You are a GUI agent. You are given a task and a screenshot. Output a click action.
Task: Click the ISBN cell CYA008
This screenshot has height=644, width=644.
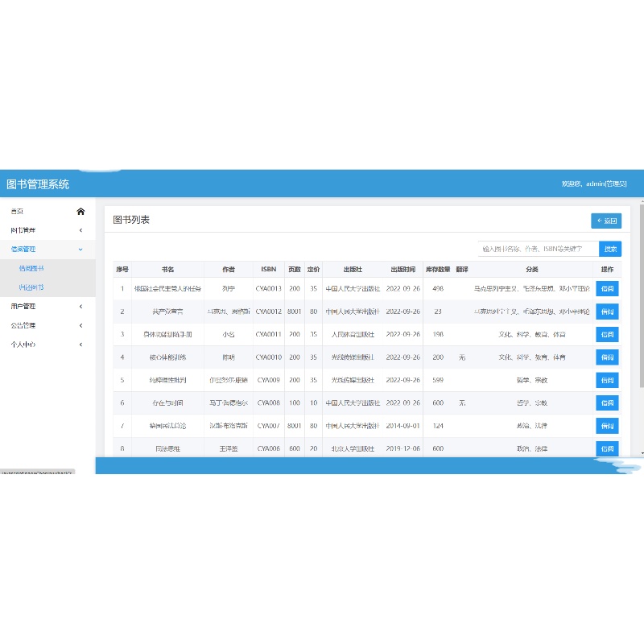(x=269, y=402)
